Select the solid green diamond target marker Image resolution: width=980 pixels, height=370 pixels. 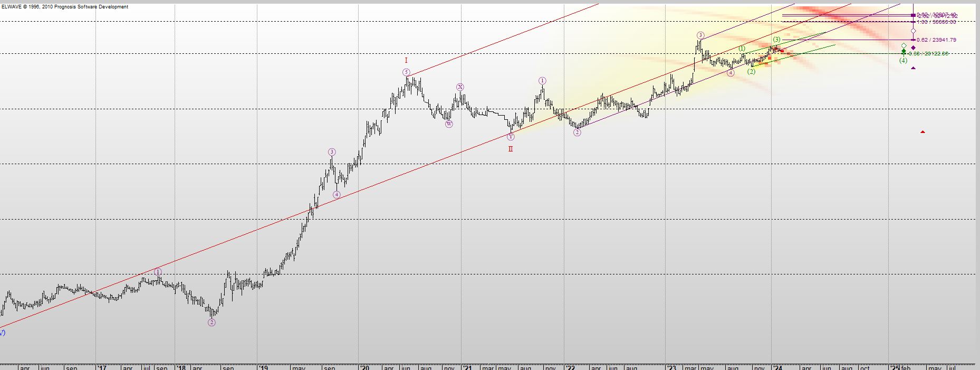[904, 52]
